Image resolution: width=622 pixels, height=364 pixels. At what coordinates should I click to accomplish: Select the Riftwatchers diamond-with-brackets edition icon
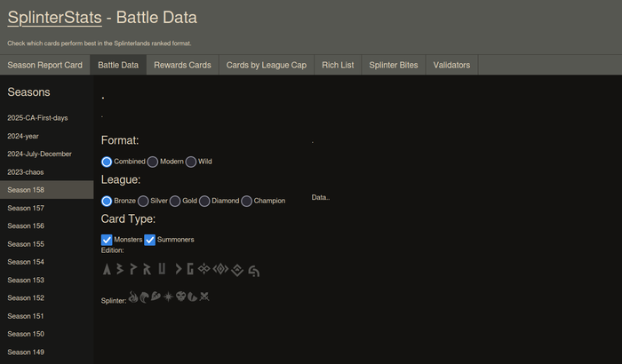pos(220,269)
